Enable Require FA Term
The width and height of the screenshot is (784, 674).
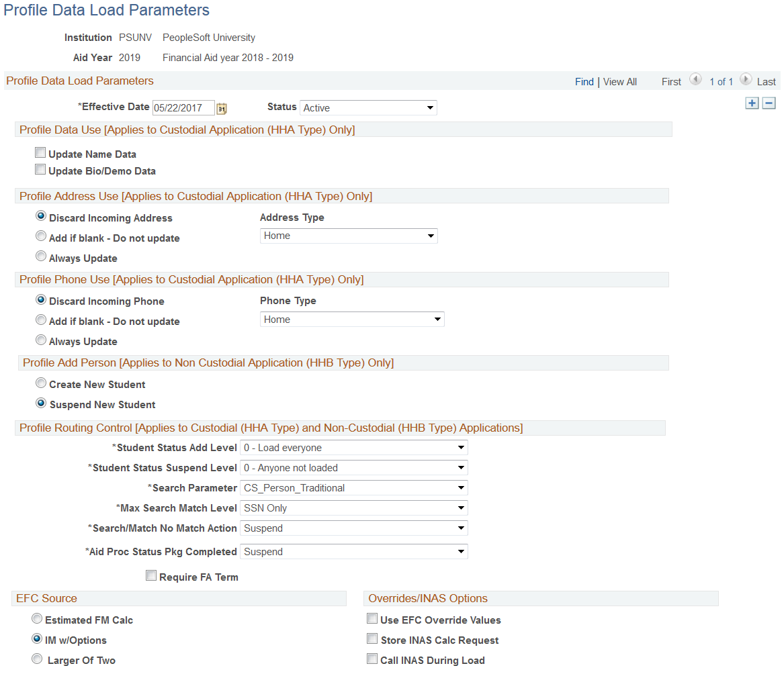pos(151,575)
